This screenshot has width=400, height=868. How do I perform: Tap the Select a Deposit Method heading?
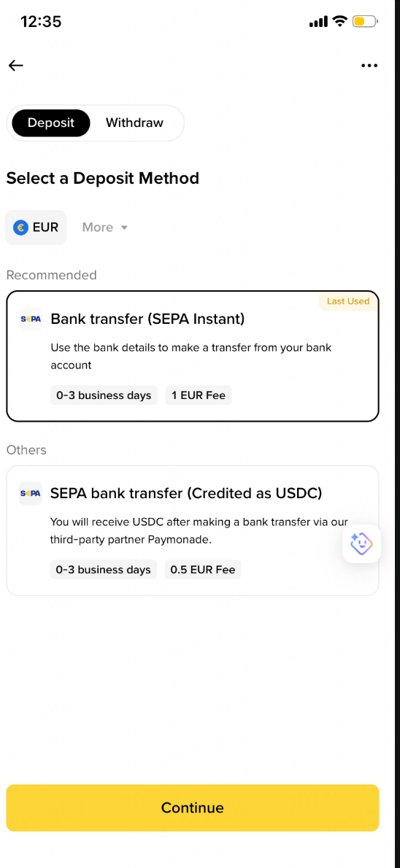click(x=102, y=178)
